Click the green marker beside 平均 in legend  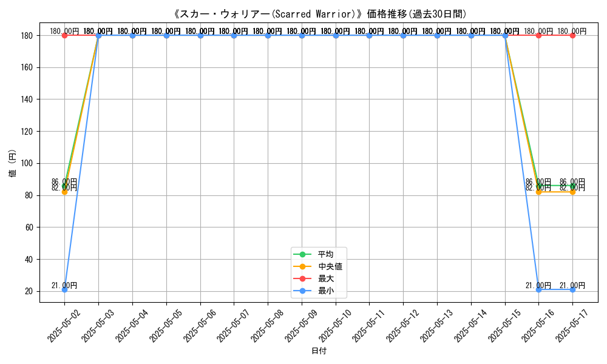tap(303, 255)
